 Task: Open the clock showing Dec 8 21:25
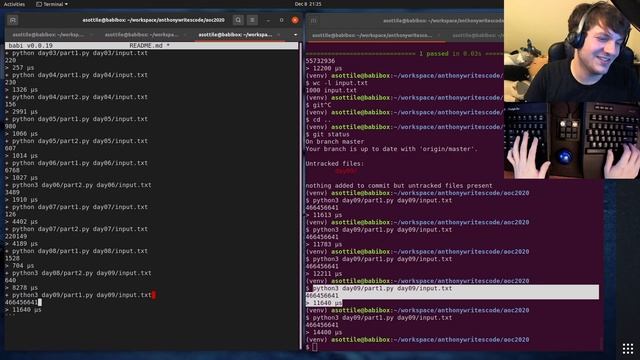pos(308,4)
